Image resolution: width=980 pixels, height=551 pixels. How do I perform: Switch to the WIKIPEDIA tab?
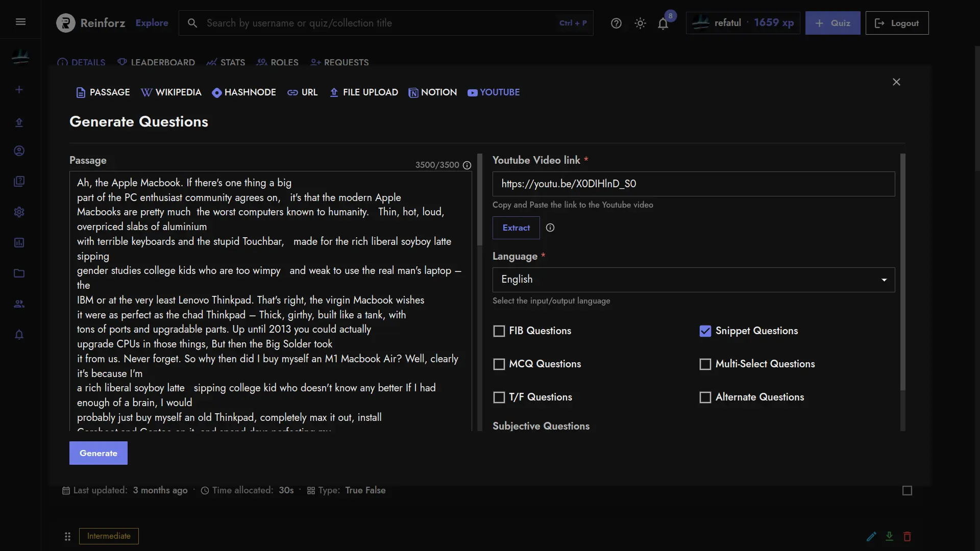point(171,92)
